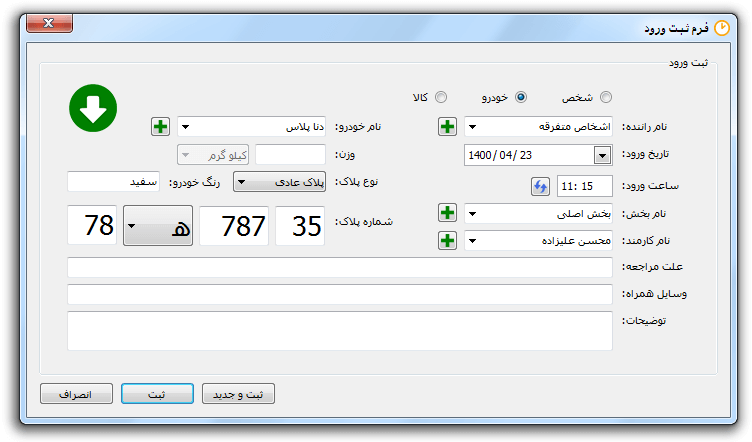Open the کیلو گرم weight unit dropdown

(213, 155)
